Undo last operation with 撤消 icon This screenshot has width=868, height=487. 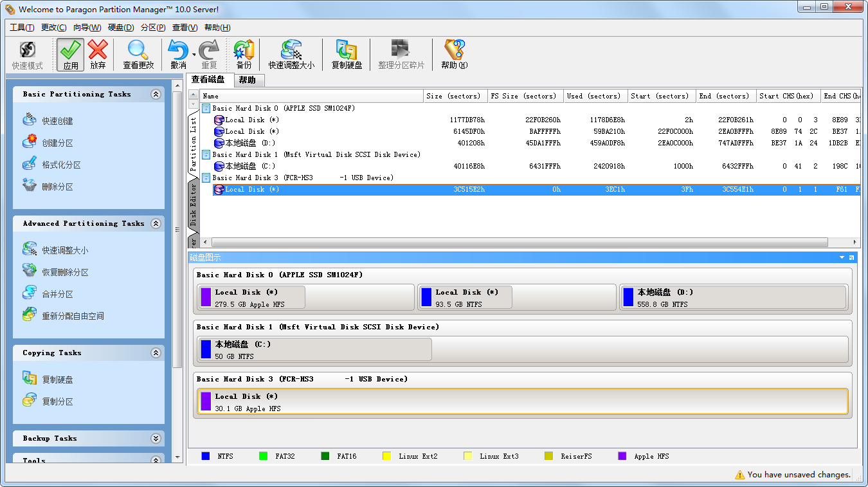pos(178,55)
